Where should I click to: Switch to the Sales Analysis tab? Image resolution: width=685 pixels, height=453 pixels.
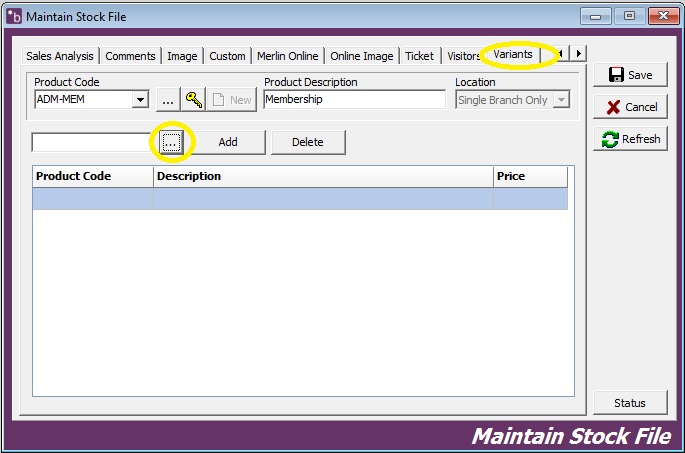[60, 56]
